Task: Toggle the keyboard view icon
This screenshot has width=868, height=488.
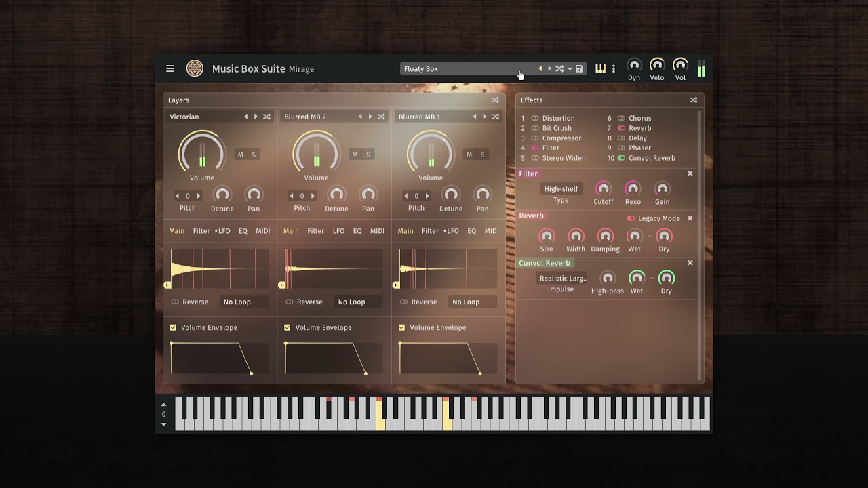Action: [600, 68]
